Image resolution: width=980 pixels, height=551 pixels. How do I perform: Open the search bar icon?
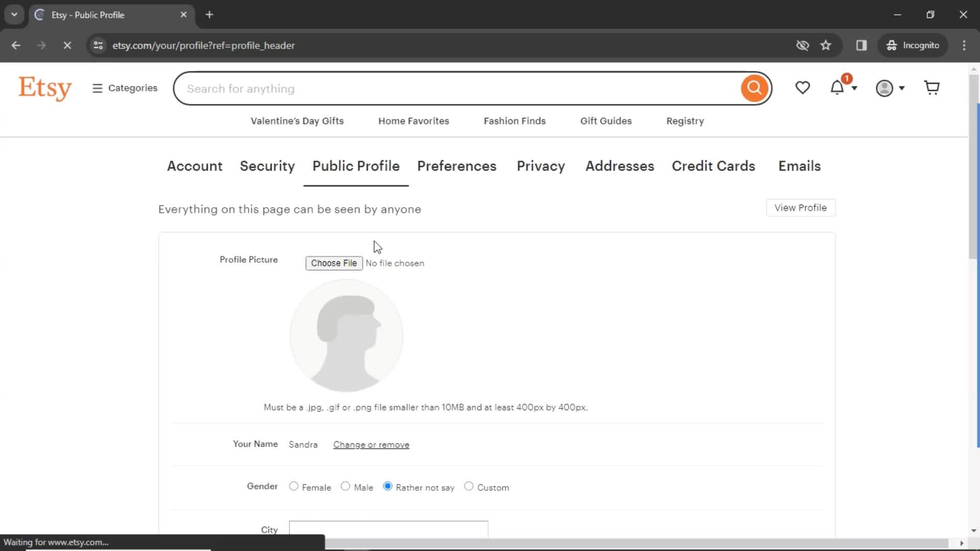click(753, 89)
